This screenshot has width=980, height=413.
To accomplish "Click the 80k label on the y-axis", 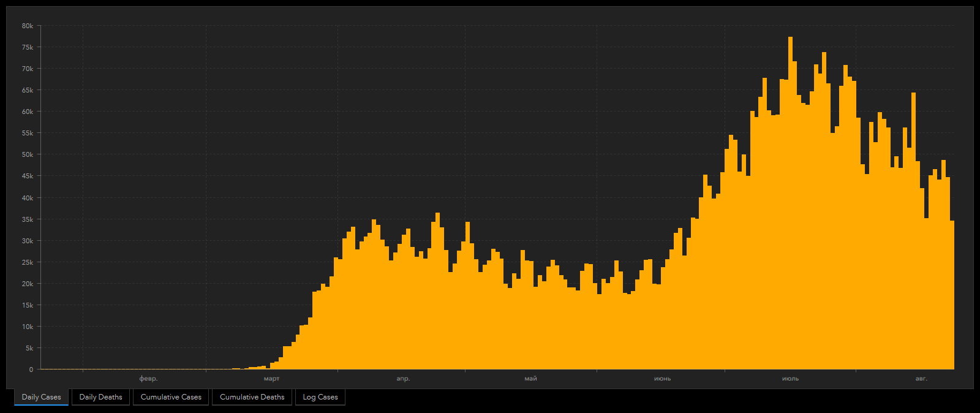I will (x=28, y=26).
